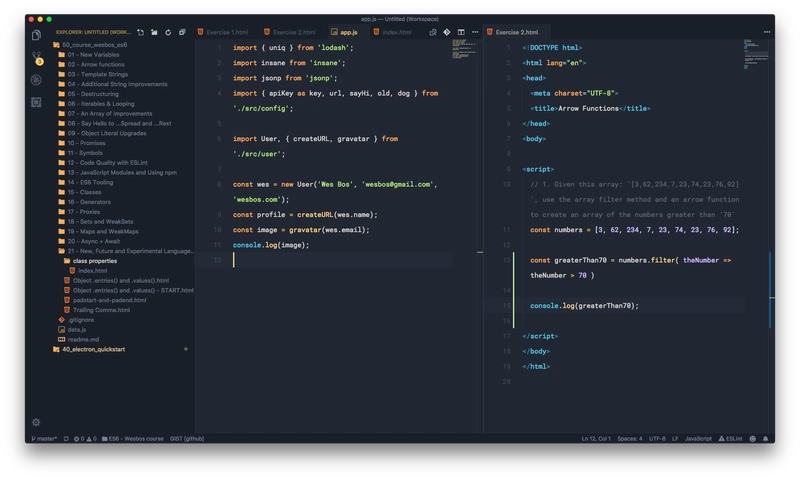Expand 12 - Code Quality with ESLint folder

(x=107, y=163)
